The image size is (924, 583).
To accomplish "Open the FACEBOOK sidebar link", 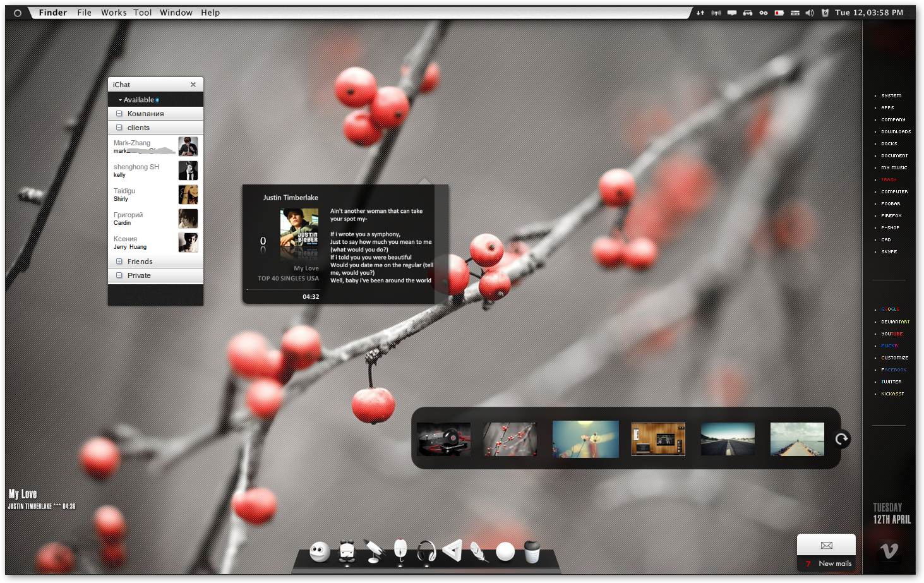I will [x=894, y=370].
